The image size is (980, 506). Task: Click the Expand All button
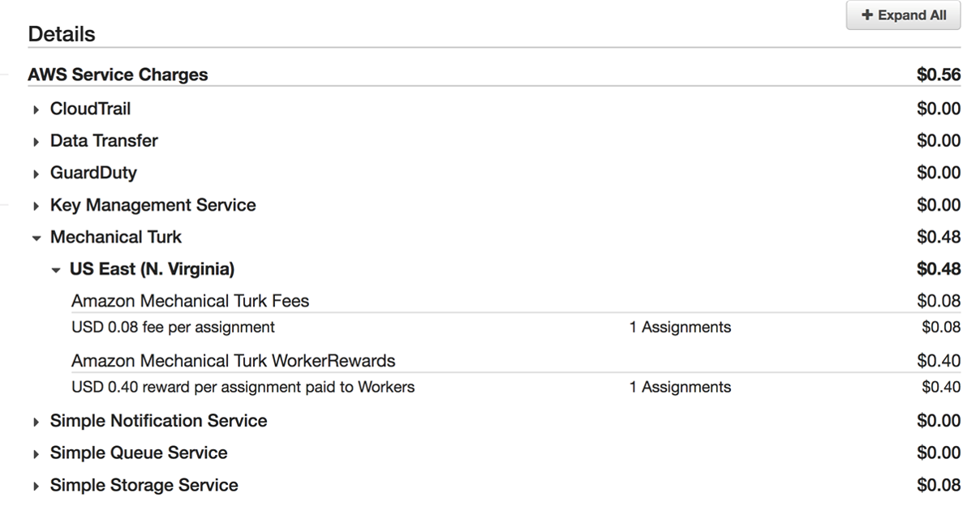903,15
